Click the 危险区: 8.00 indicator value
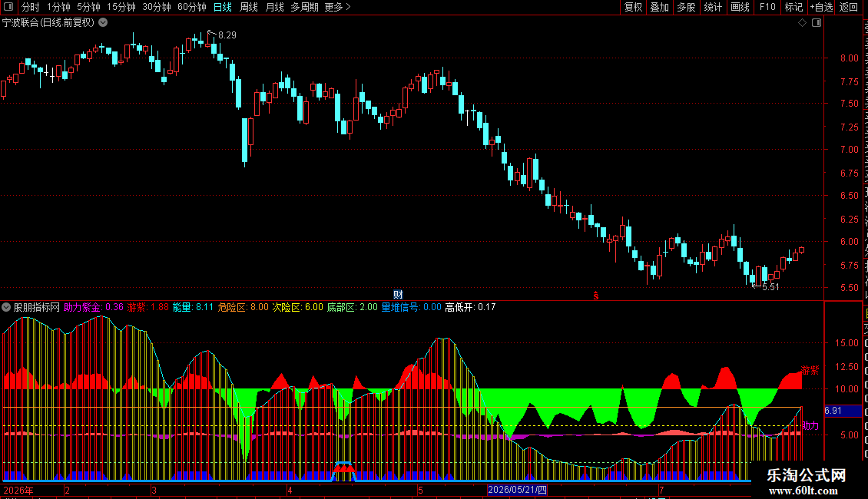The width and height of the screenshot is (868, 499). pos(243,307)
